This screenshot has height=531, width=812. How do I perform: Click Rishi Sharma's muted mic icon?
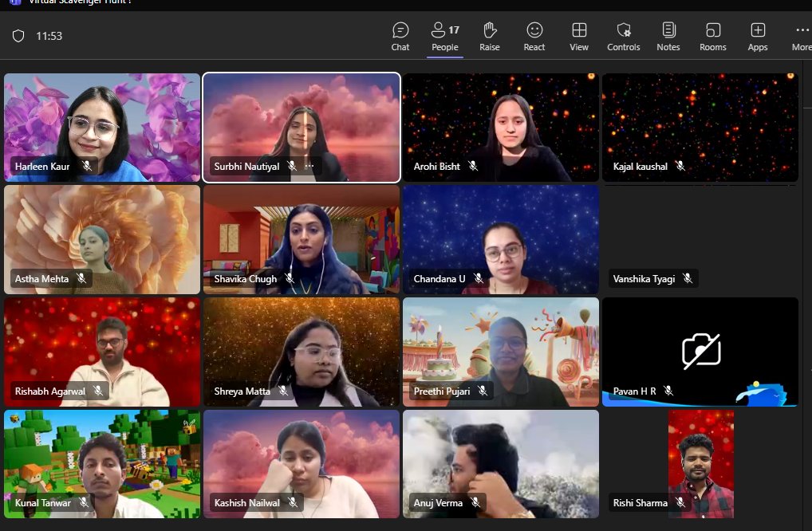pyautogui.click(x=680, y=502)
